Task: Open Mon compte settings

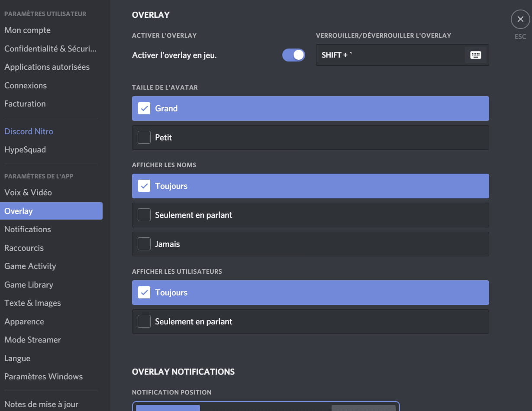Action: click(x=27, y=30)
